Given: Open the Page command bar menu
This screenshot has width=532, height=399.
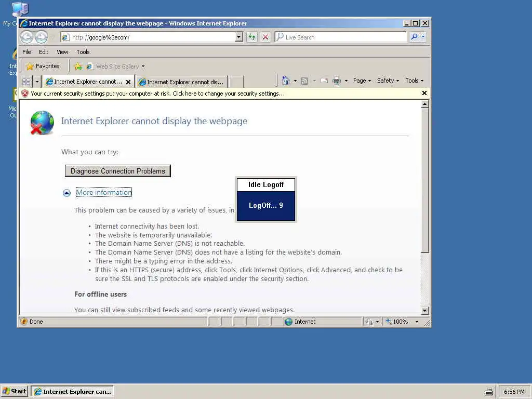Looking at the screenshot, I should pyautogui.click(x=362, y=81).
